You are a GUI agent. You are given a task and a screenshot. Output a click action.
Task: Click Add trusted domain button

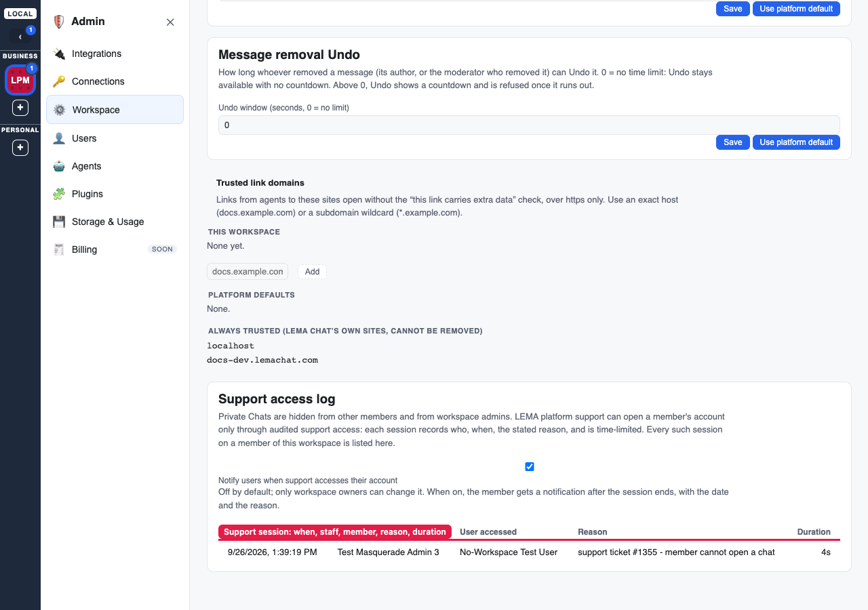click(x=312, y=272)
